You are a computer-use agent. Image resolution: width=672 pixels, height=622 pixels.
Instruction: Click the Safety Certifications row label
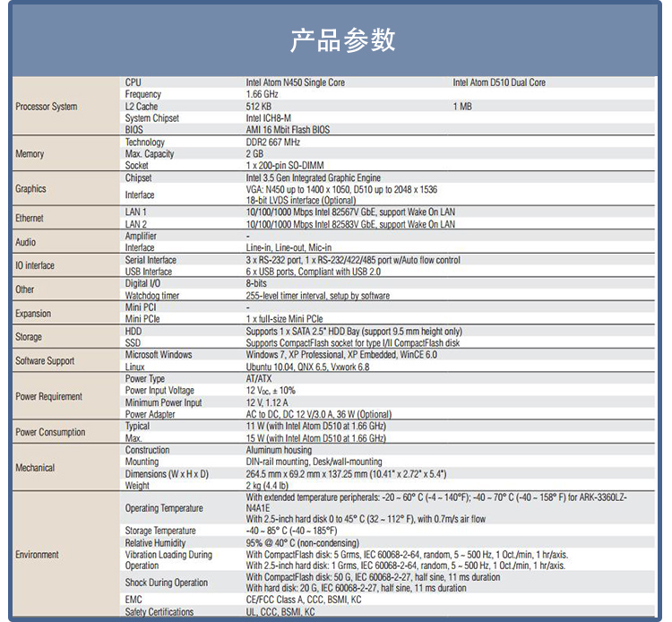tap(159, 612)
